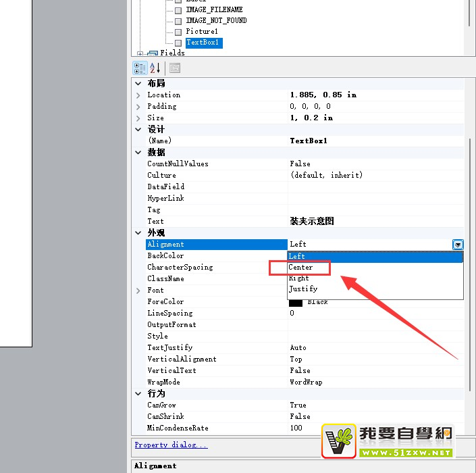Select Left in the Alignment list

298,256
